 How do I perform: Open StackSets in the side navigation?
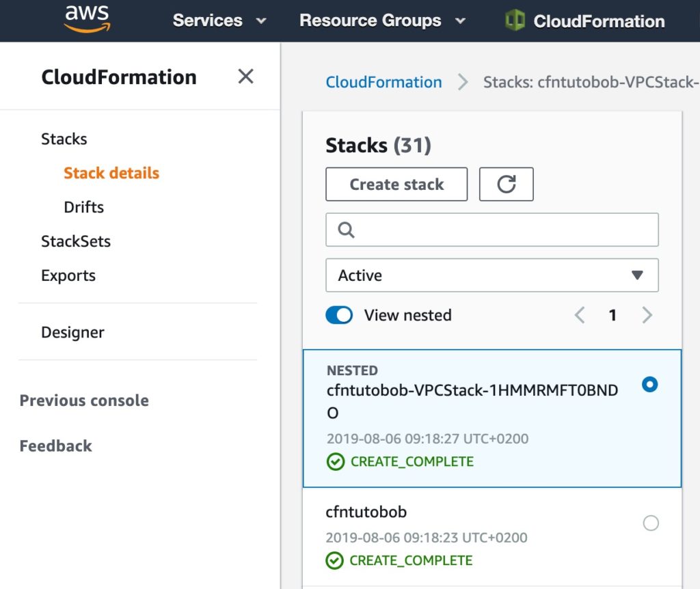(x=76, y=241)
